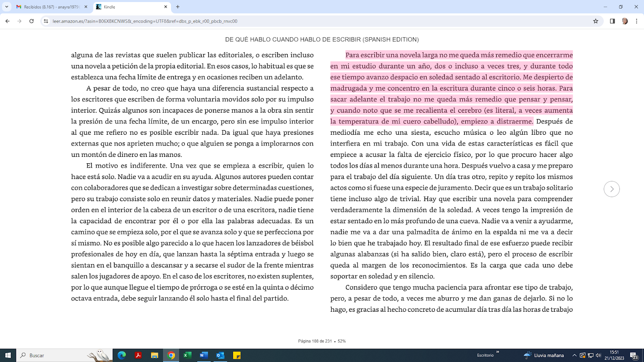This screenshot has height=362, width=644.
Task: Open the Lluvia mañana weather widget
Action: tap(544, 355)
